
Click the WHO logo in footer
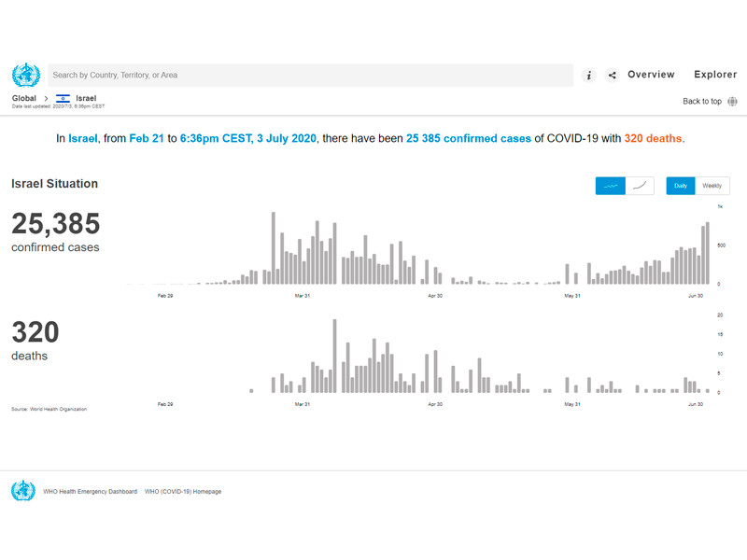[x=23, y=491]
